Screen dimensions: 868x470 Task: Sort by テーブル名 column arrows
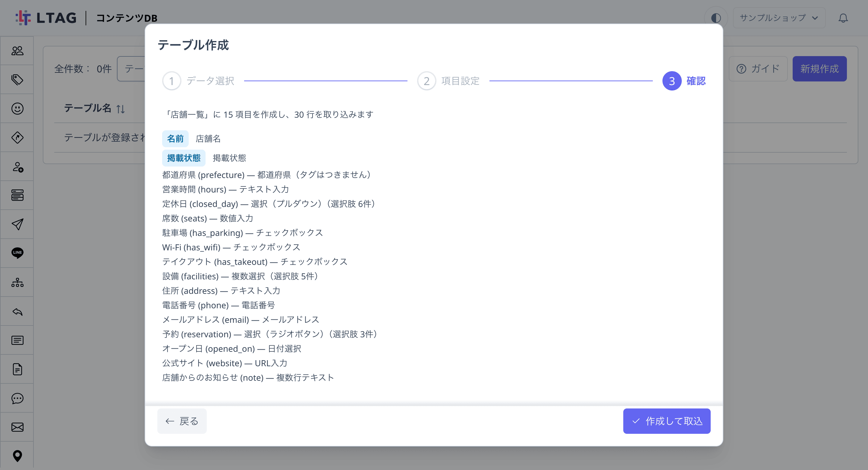pos(121,109)
